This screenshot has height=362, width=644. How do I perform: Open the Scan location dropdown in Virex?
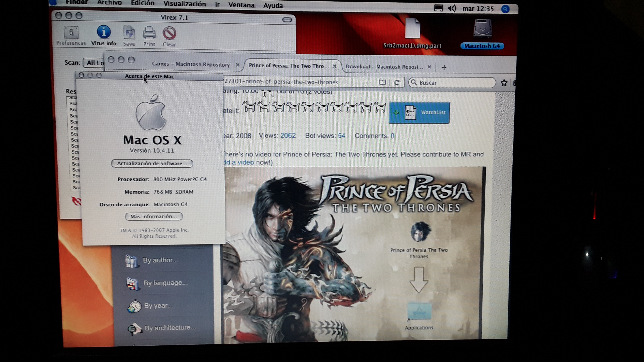pos(94,63)
